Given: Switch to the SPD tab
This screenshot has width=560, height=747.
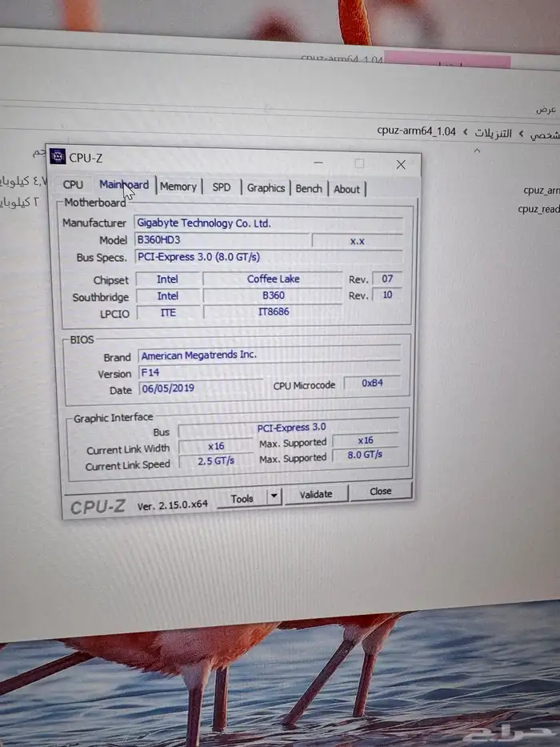Looking at the screenshot, I should pos(222,187).
